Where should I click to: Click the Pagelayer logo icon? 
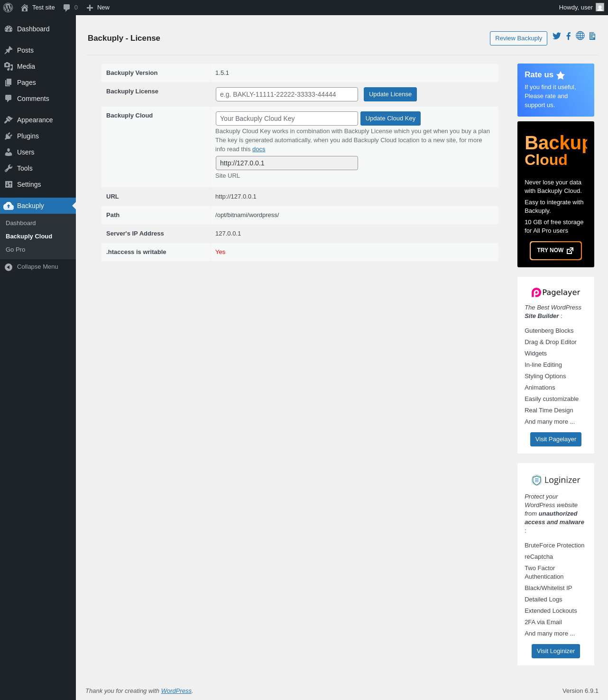[536, 292]
